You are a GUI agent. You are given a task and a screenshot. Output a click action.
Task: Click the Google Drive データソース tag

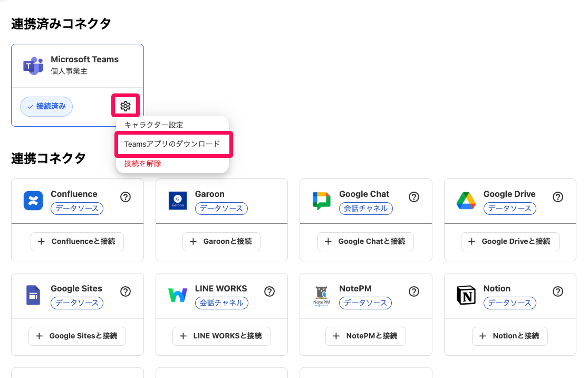(509, 209)
